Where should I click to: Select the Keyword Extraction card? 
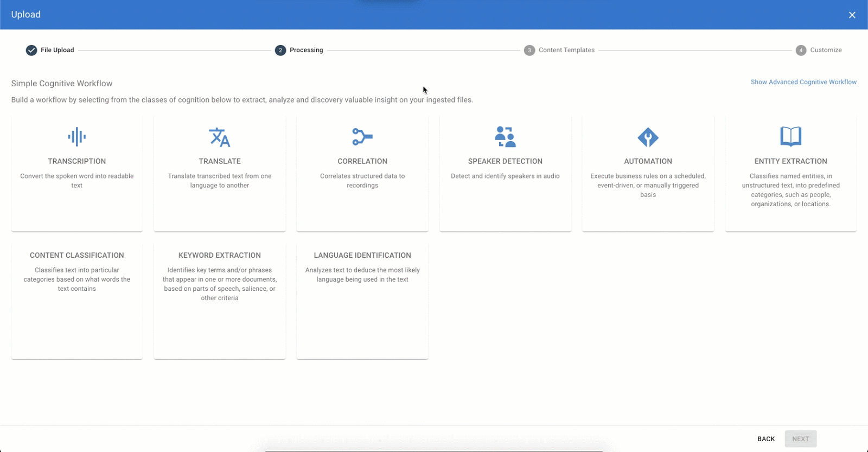click(220, 301)
